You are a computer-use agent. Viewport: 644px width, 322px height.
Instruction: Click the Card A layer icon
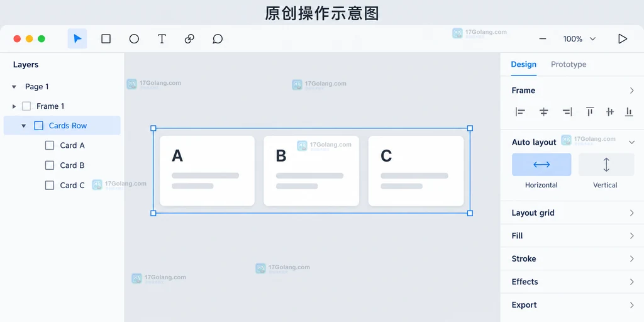tap(50, 145)
